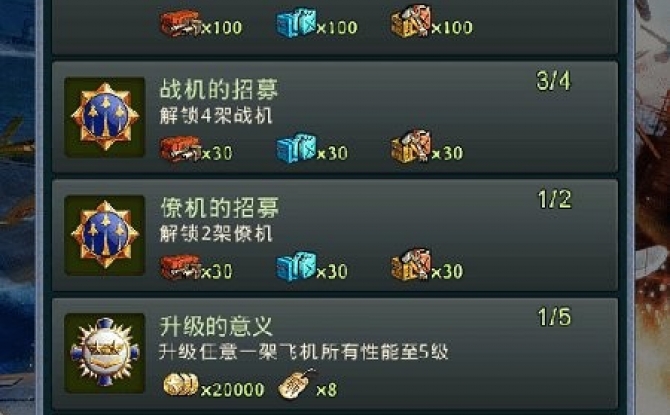Click the 僚机的招募 medal badge icon
670x415 pixels.
point(105,235)
